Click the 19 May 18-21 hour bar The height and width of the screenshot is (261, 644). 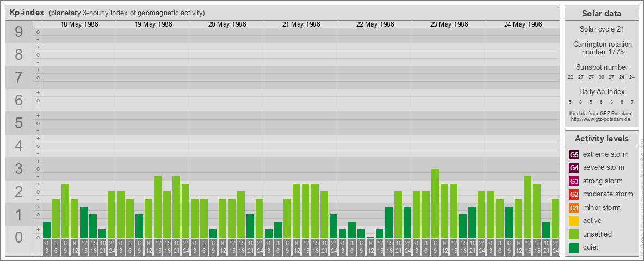point(176,207)
